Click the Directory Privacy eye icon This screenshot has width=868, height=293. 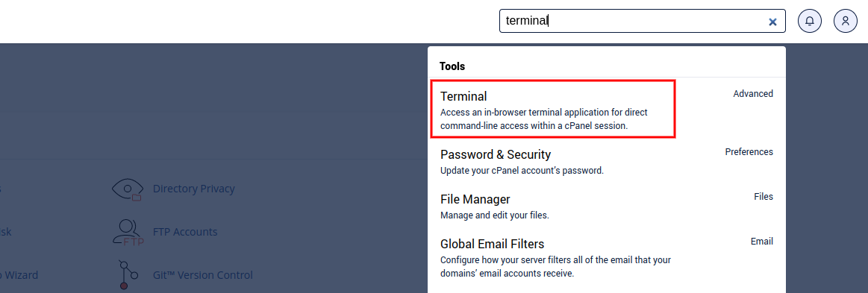[128, 189]
